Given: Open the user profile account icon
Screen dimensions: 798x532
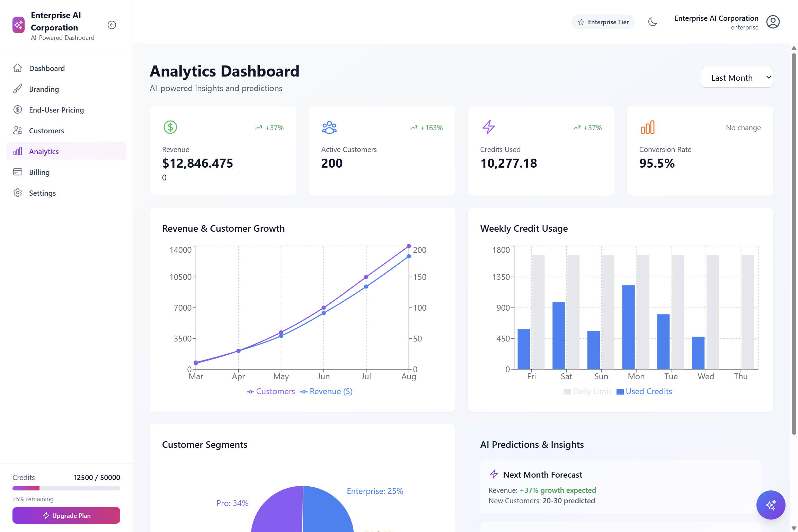Looking at the screenshot, I should coord(773,21).
